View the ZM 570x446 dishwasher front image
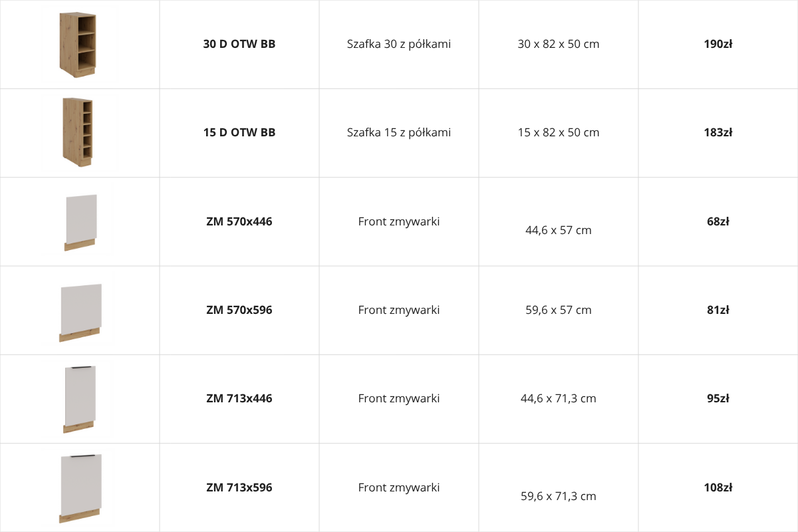Image resolution: width=798 pixels, height=532 pixels. click(80, 222)
